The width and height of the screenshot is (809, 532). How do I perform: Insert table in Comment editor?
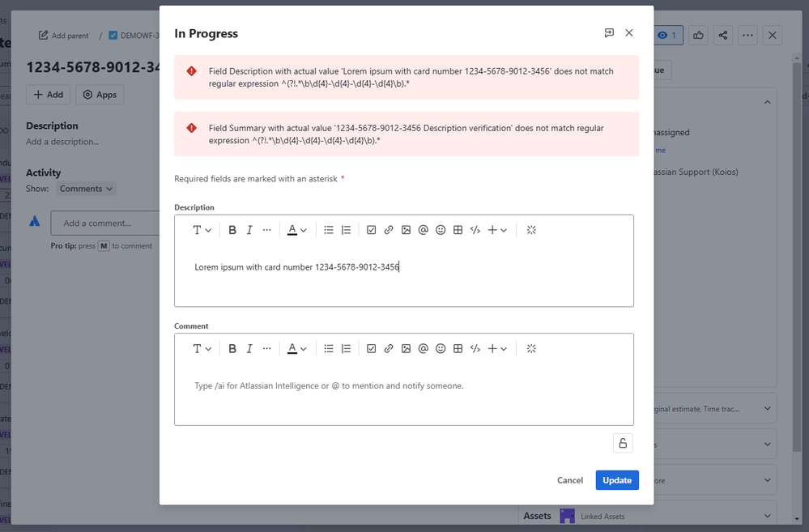coord(458,349)
